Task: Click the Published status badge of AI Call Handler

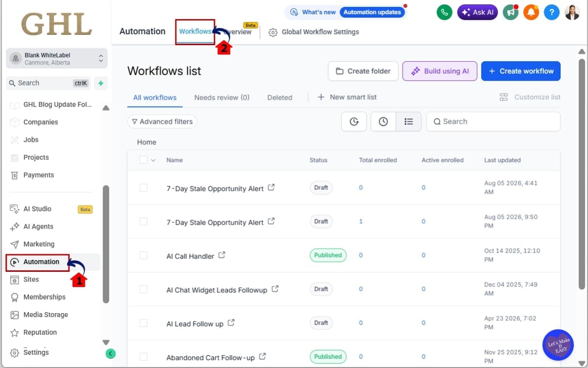Action: point(328,255)
